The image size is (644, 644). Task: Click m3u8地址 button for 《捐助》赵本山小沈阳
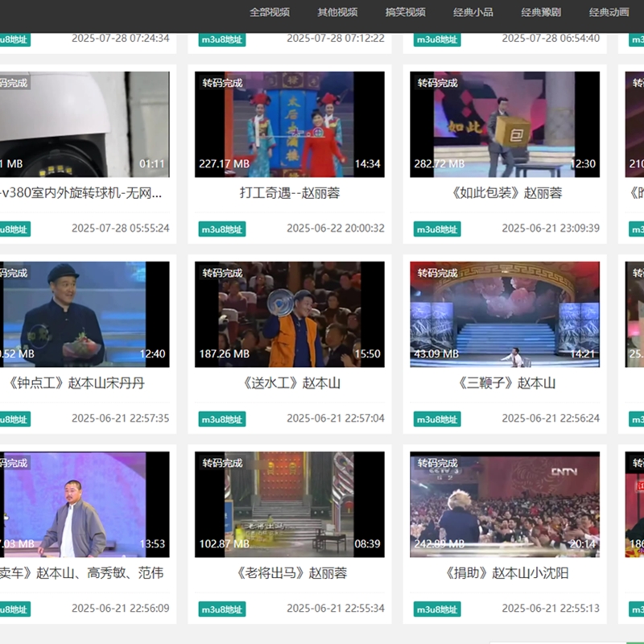pyautogui.click(x=437, y=609)
